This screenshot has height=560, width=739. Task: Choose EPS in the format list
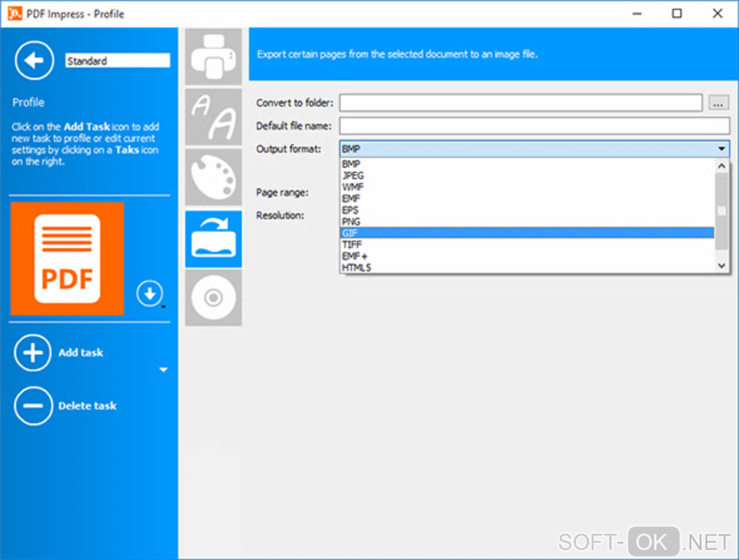coord(527,210)
